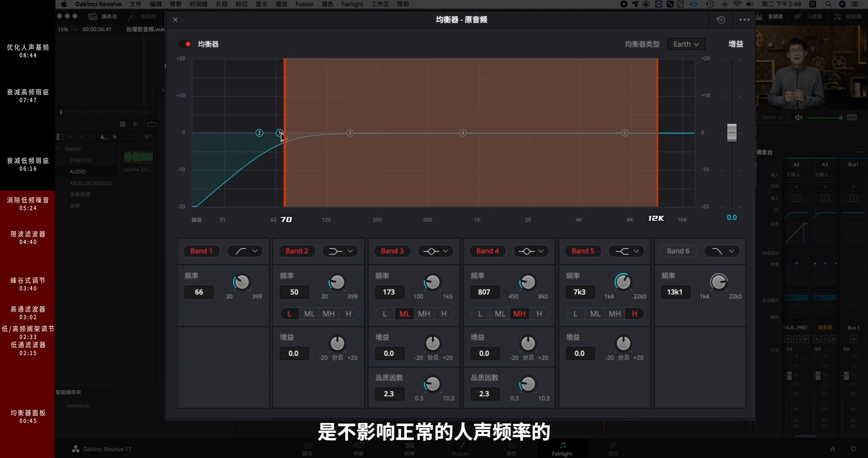Reset the equalizer with the reset icon

coord(721,20)
